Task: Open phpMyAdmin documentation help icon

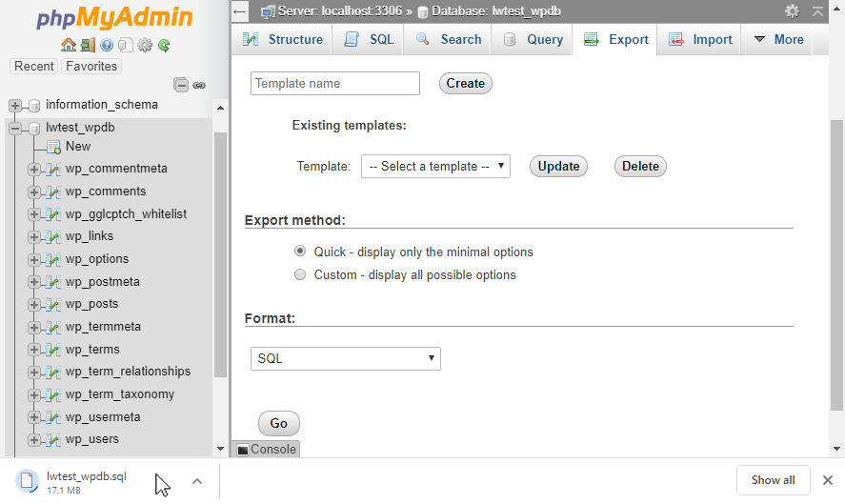Action: 107,45
